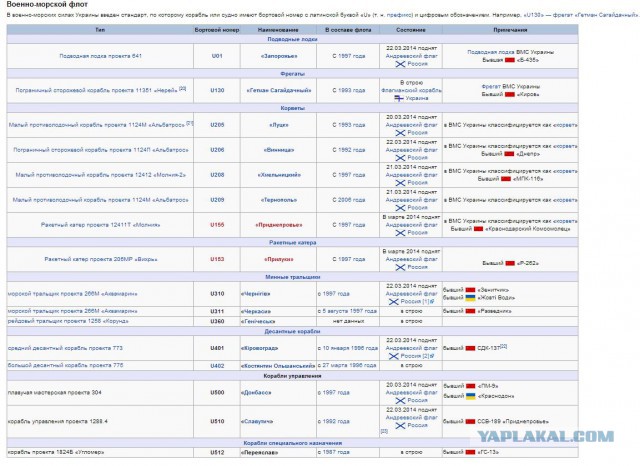Open the «Ракетный катер проекта 206МР Вихрь» link
This screenshot has height=466, width=640.
point(100,259)
